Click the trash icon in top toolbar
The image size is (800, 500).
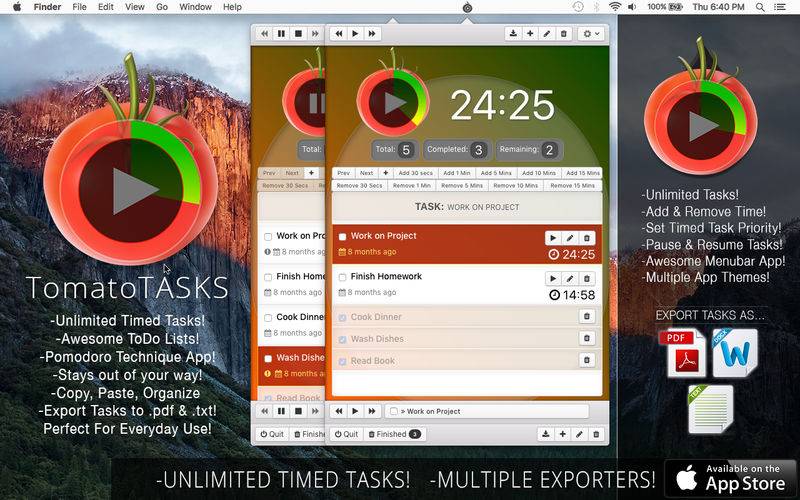pyautogui.click(x=564, y=34)
